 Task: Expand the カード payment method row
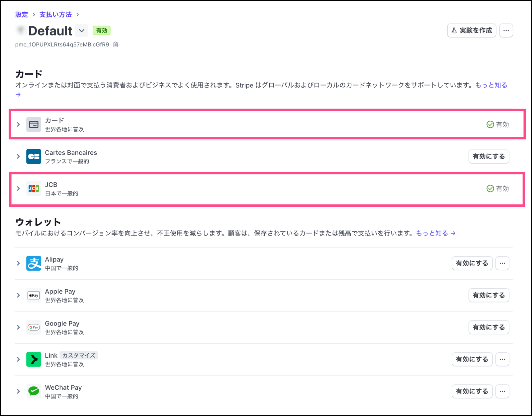(x=19, y=124)
